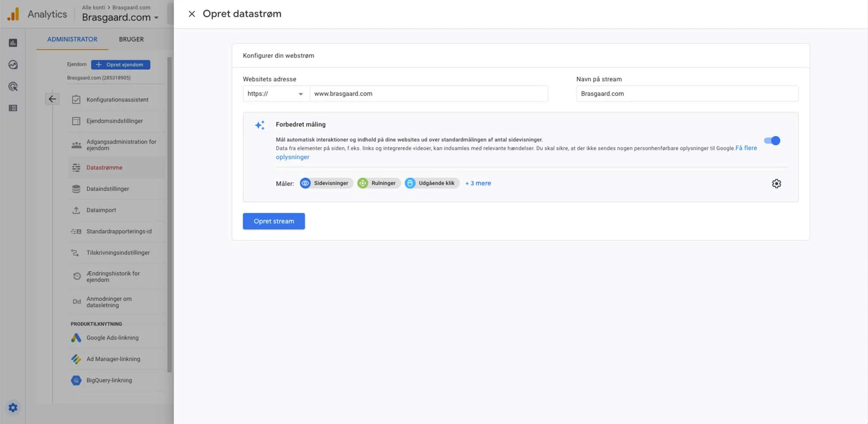This screenshot has height=424, width=868.
Task: Open the Realtime/Explore icon in left rail
Action: tap(13, 65)
